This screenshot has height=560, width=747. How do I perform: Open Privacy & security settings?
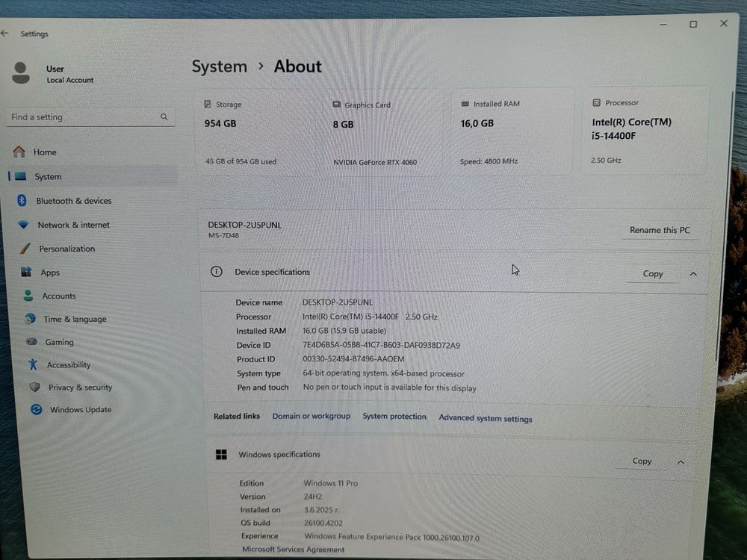click(x=81, y=387)
